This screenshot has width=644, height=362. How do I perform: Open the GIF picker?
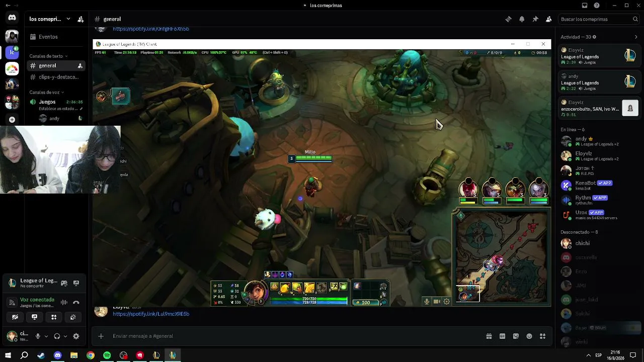click(x=502, y=336)
